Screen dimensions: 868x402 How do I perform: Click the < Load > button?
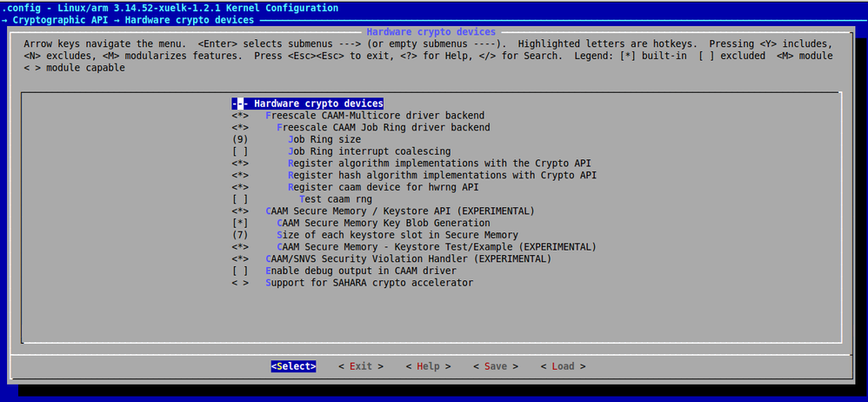[x=563, y=366]
